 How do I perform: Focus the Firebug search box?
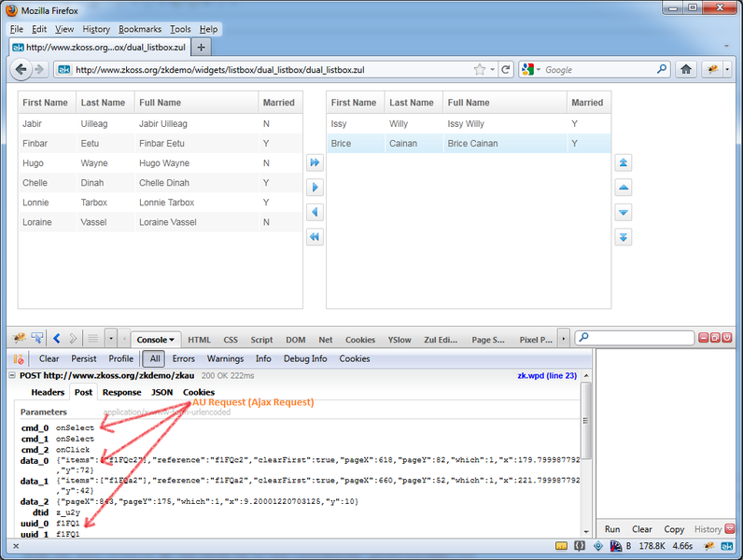coord(635,338)
